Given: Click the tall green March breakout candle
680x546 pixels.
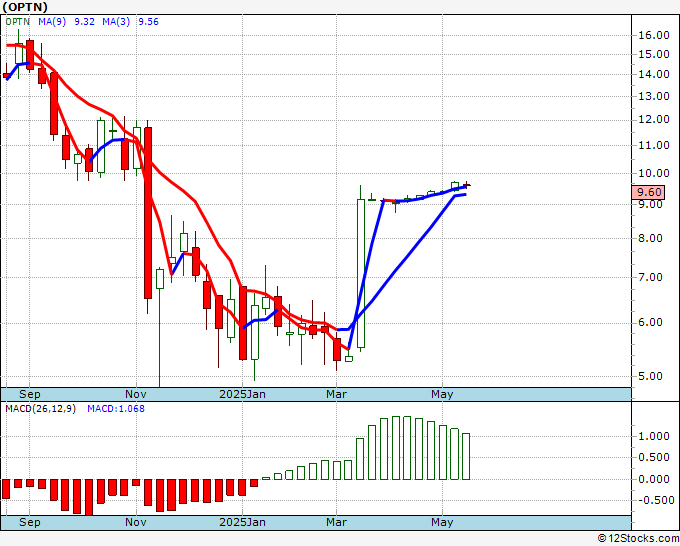Looking at the screenshot, I should [361, 273].
